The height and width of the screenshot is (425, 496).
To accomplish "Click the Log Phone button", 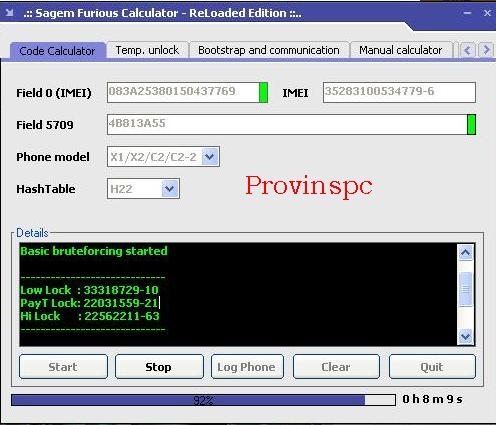I will coord(247,367).
